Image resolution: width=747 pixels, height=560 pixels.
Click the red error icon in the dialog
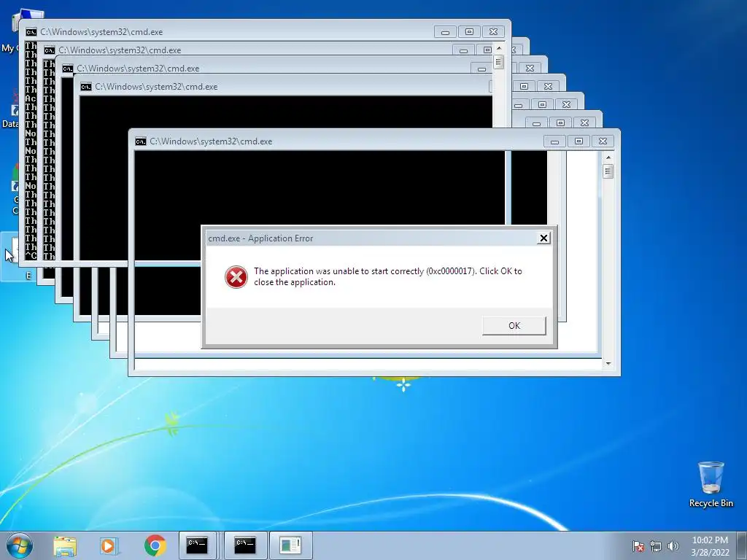(236, 276)
